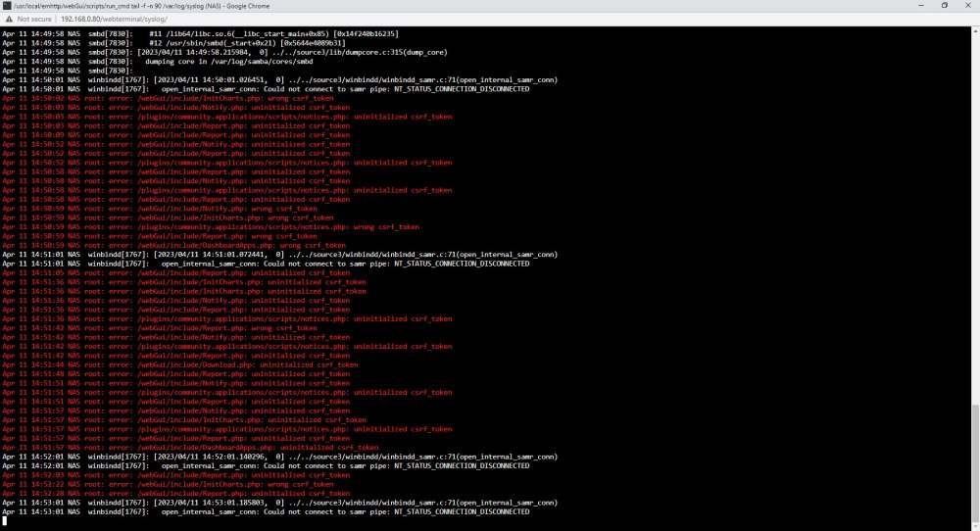Click the 14:51:05 Report.php error line
The height and width of the screenshot is (531, 980).
[175, 273]
